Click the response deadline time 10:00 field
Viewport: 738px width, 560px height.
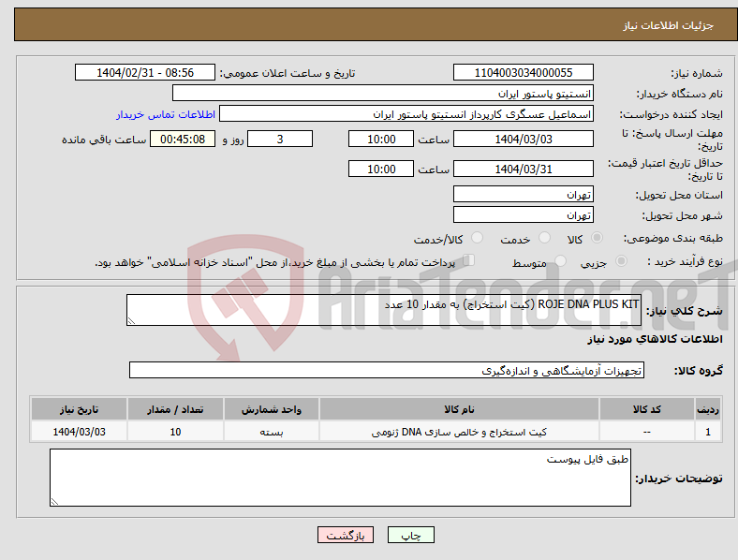click(381, 139)
